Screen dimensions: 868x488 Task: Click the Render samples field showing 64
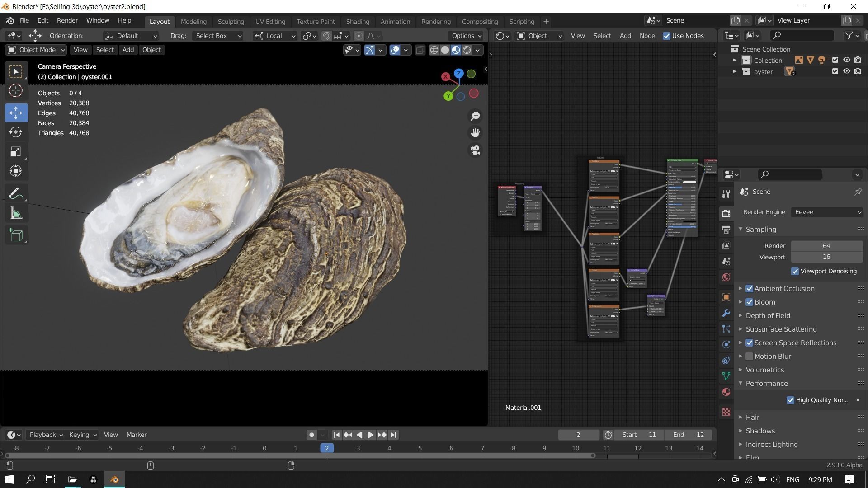click(x=826, y=246)
